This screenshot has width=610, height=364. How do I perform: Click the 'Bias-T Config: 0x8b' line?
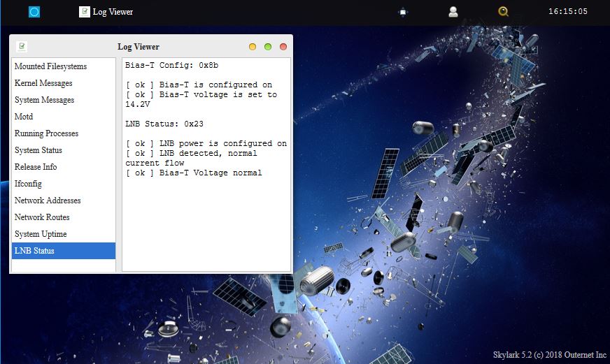pyautogui.click(x=171, y=65)
